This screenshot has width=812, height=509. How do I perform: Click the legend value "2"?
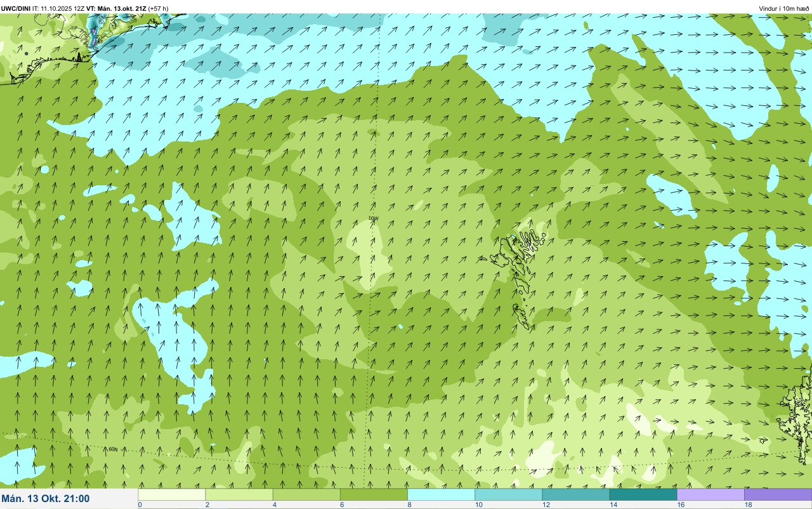point(206,505)
